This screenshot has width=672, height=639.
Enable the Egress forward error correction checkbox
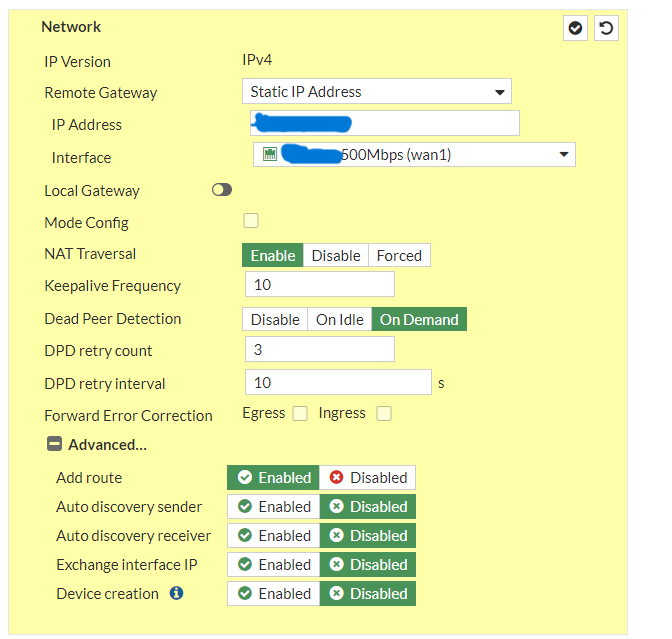tap(300, 414)
